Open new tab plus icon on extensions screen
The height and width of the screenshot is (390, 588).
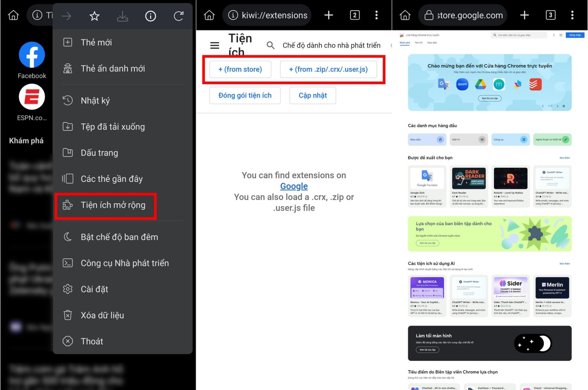(x=329, y=15)
